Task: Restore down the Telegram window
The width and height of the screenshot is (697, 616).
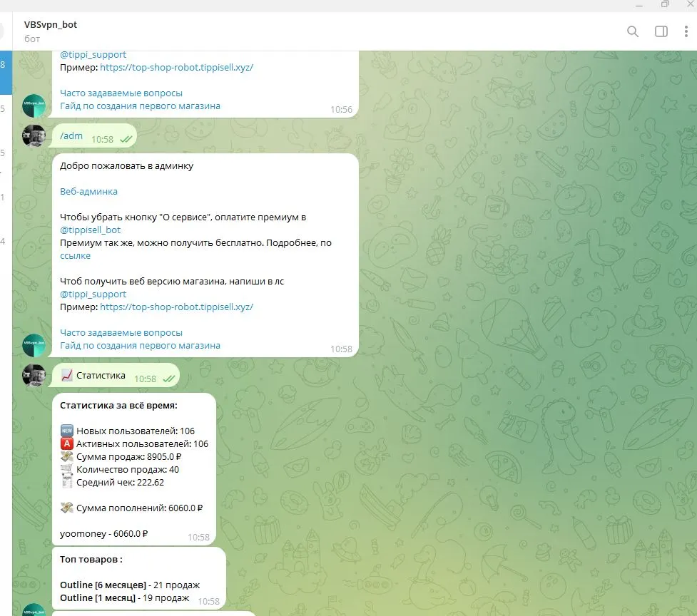Action: pyautogui.click(x=665, y=4)
